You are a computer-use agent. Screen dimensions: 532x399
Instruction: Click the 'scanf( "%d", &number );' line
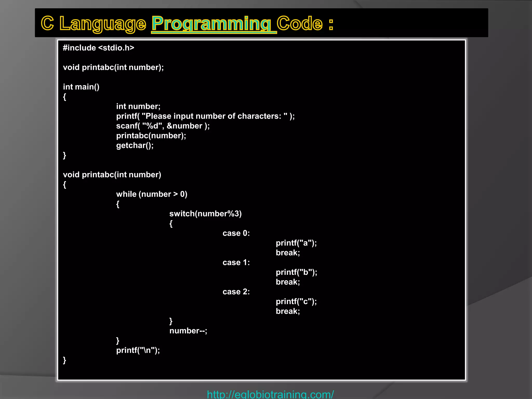tap(163, 126)
